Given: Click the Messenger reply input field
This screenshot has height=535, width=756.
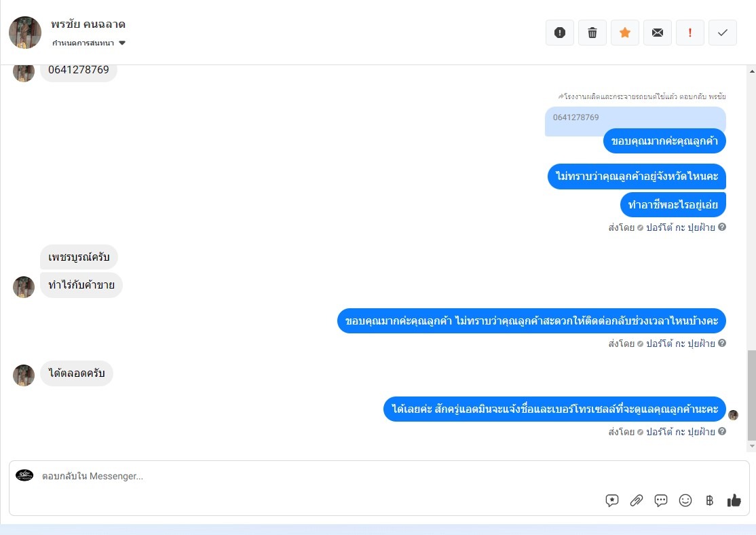Looking at the screenshot, I should pyautogui.click(x=318, y=476).
